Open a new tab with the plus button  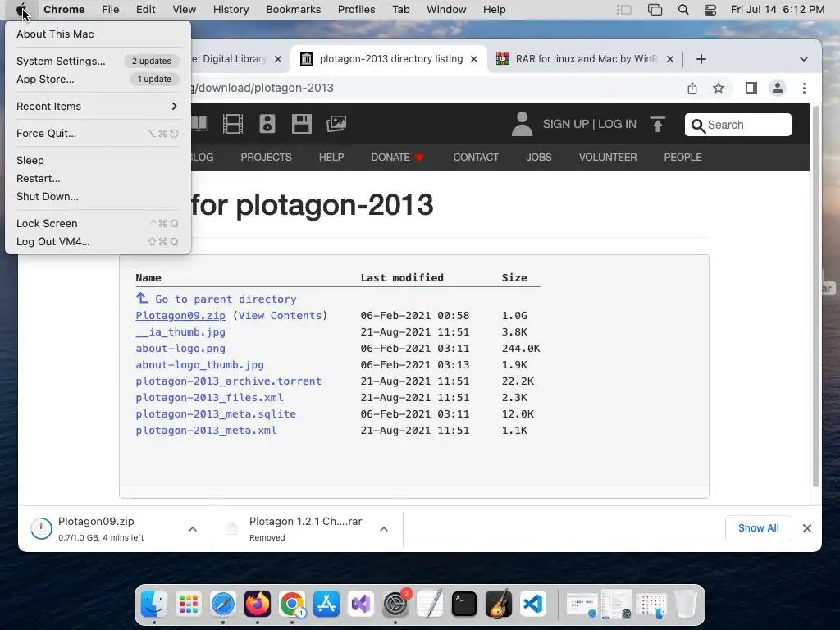701,59
